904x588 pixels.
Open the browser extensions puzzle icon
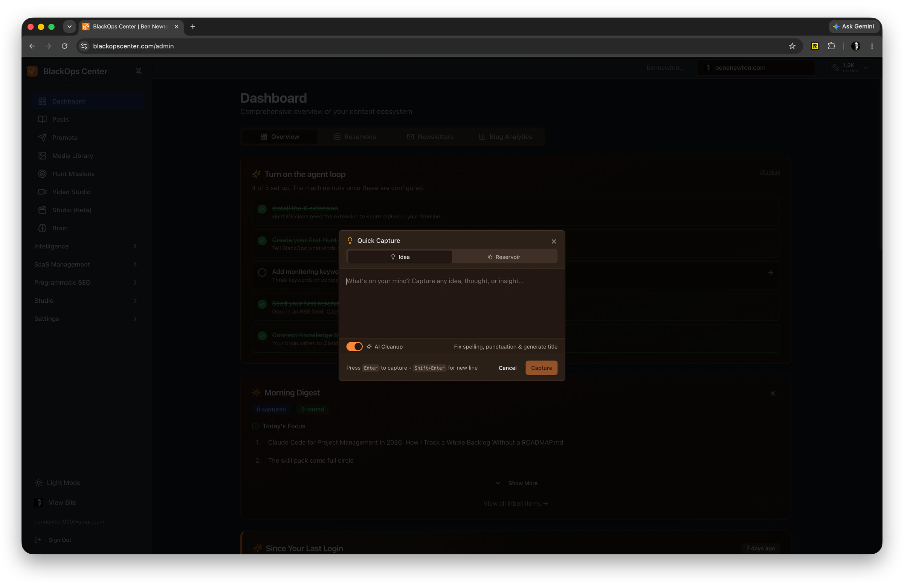coord(831,46)
